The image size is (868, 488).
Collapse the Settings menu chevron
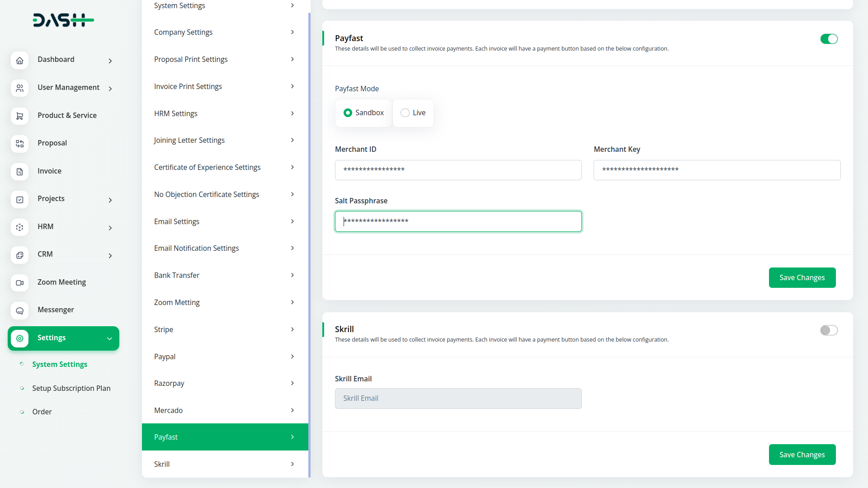(x=109, y=338)
